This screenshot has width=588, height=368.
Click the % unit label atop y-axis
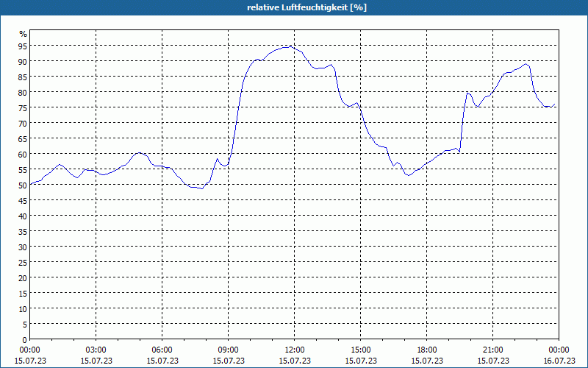[24, 34]
